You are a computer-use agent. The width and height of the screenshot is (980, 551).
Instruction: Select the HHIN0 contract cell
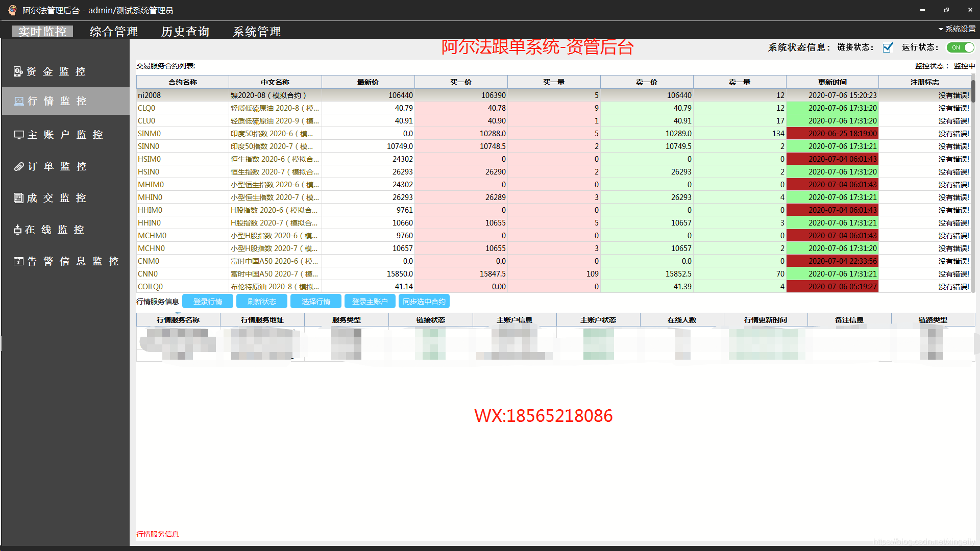pyautogui.click(x=183, y=223)
